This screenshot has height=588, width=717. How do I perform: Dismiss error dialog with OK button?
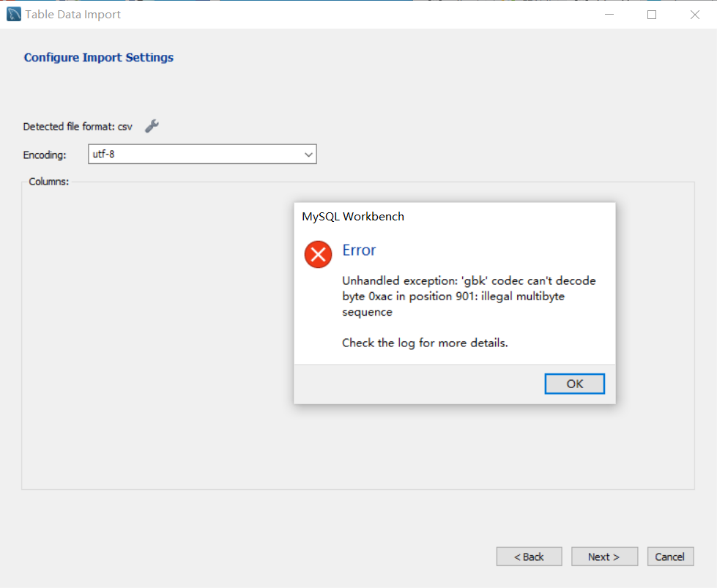pos(574,384)
